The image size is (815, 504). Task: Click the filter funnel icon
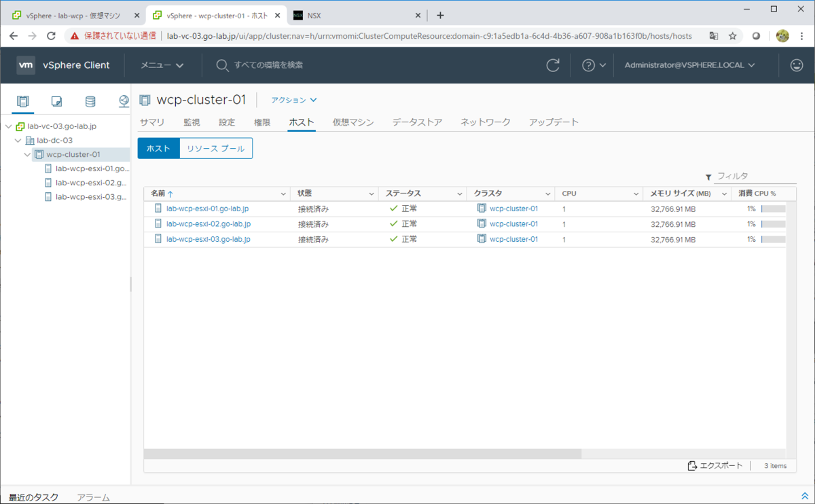tap(708, 177)
